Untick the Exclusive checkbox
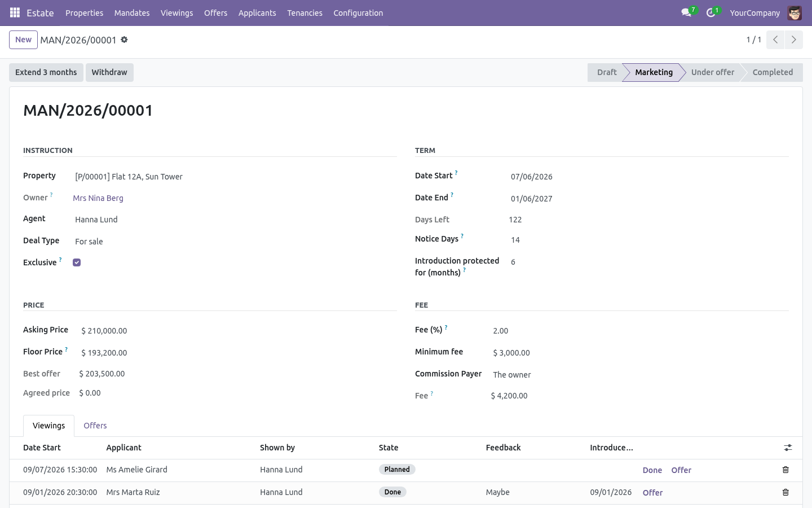Image resolution: width=812 pixels, height=508 pixels. [77, 262]
